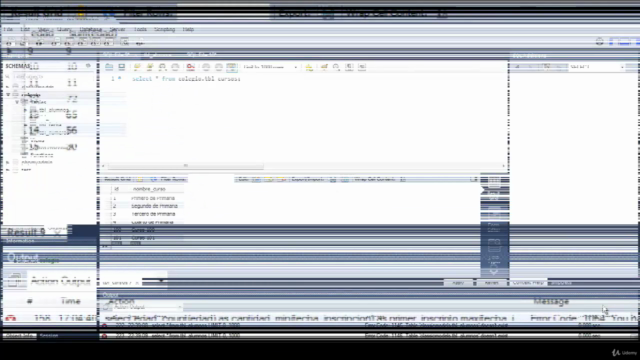640x360 pixels.
Task: Toggle invisible characters icon
Action: click(349, 67)
